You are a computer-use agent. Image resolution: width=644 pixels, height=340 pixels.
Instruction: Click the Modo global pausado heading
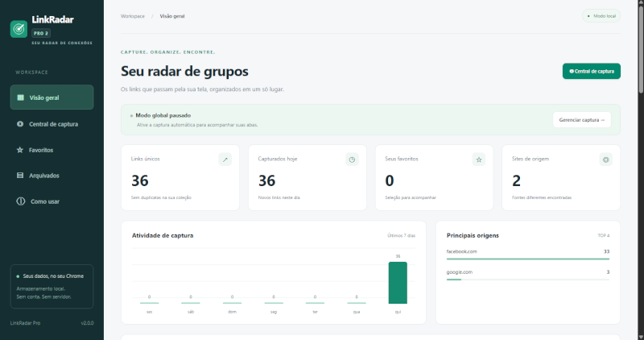[163, 115]
